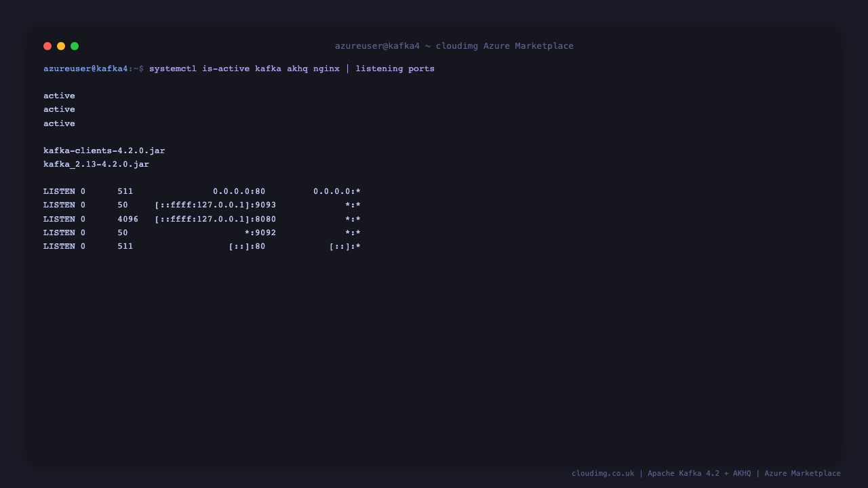868x488 pixels.
Task: Click the yellow minimize window dot
Action: pyautogui.click(x=61, y=46)
